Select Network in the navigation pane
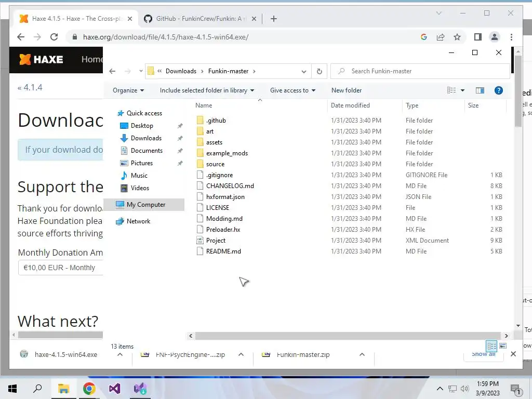This screenshot has width=532, height=399. (138, 221)
